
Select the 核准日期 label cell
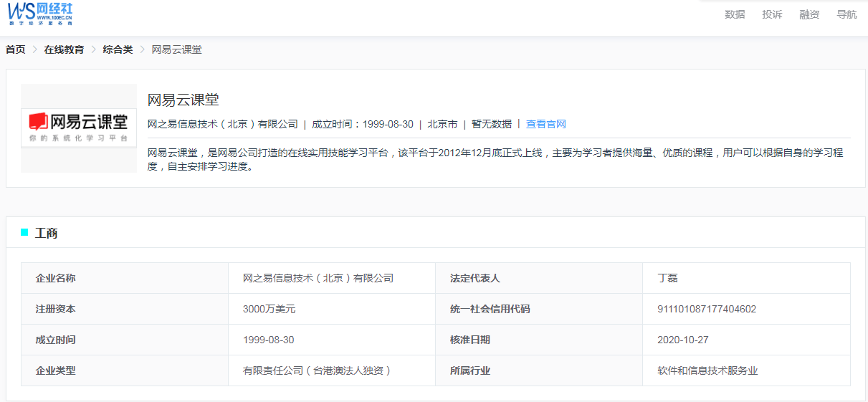(x=539, y=340)
